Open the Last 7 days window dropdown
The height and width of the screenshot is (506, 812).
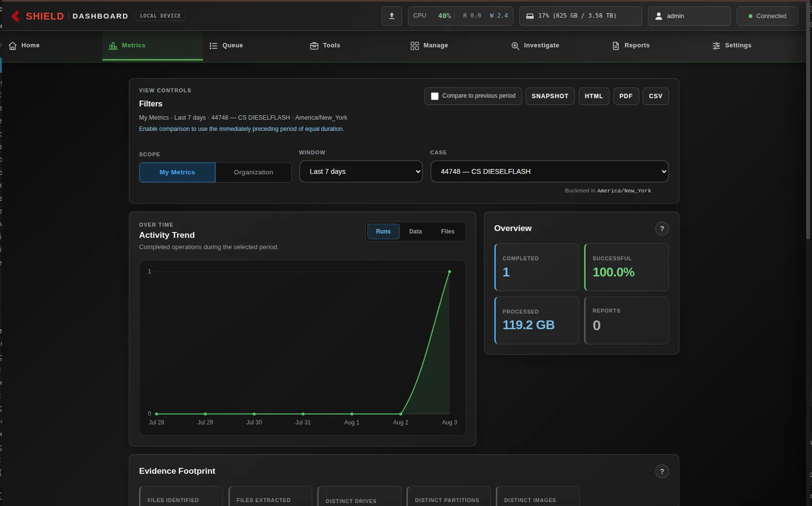pyautogui.click(x=361, y=171)
